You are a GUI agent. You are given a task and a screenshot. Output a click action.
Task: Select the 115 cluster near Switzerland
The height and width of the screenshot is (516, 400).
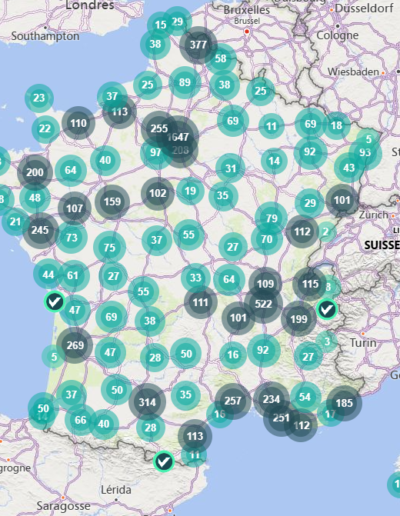pyautogui.click(x=310, y=284)
